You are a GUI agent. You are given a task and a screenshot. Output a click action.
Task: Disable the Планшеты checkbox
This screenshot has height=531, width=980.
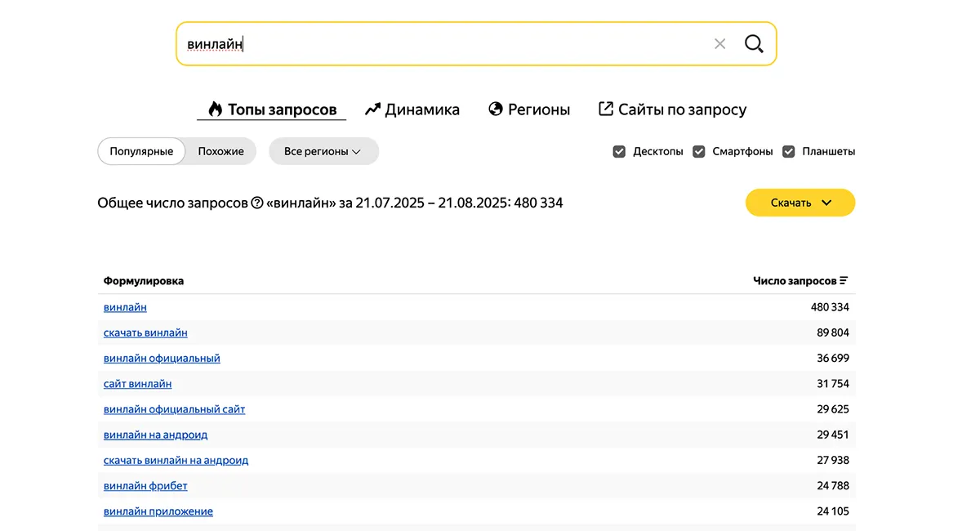(x=789, y=152)
